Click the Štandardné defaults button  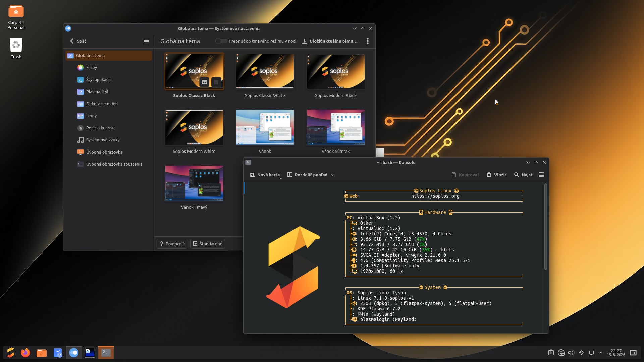208,244
